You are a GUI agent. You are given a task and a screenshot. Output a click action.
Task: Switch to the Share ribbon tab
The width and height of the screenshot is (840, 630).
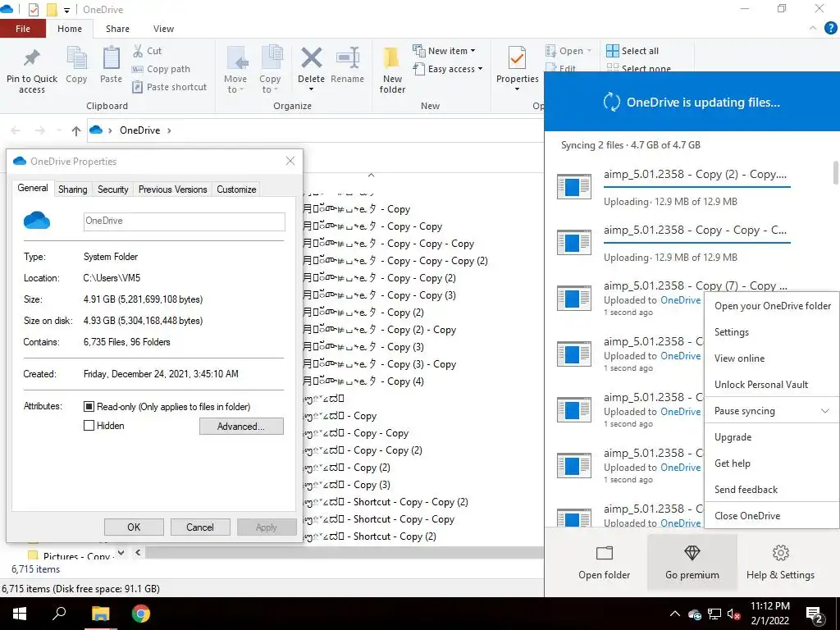117,29
